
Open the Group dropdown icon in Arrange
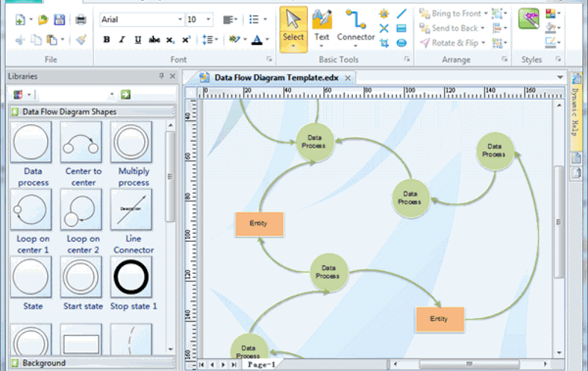(x=499, y=14)
